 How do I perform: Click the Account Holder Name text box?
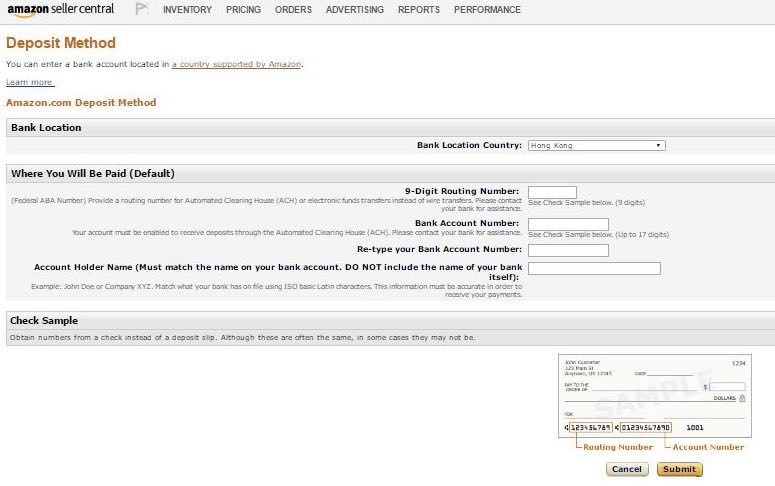click(x=594, y=268)
